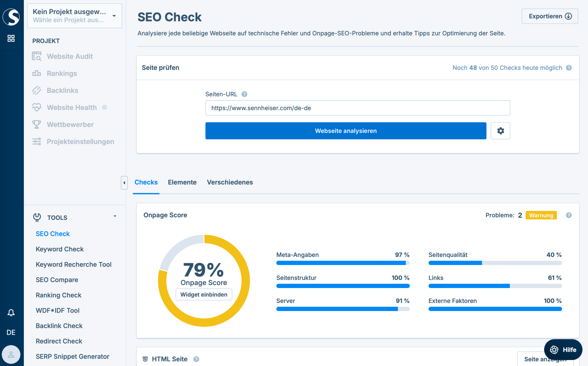
Task: Open help for Seiten-URL question mark
Action: coord(244,94)
